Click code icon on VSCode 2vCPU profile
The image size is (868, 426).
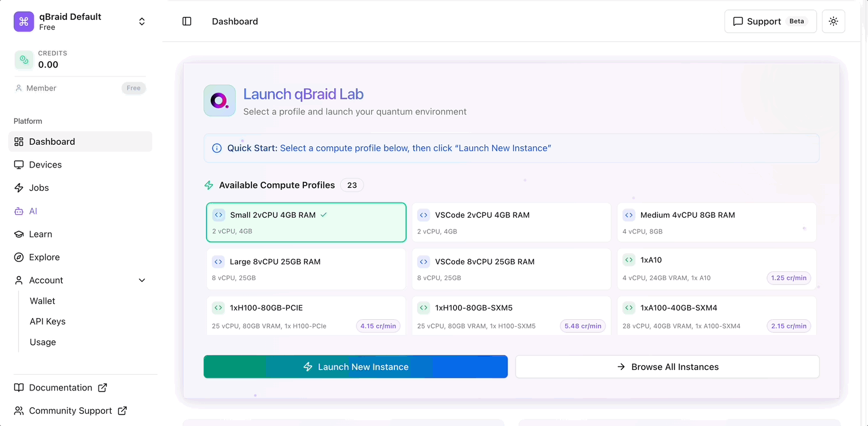423,215
